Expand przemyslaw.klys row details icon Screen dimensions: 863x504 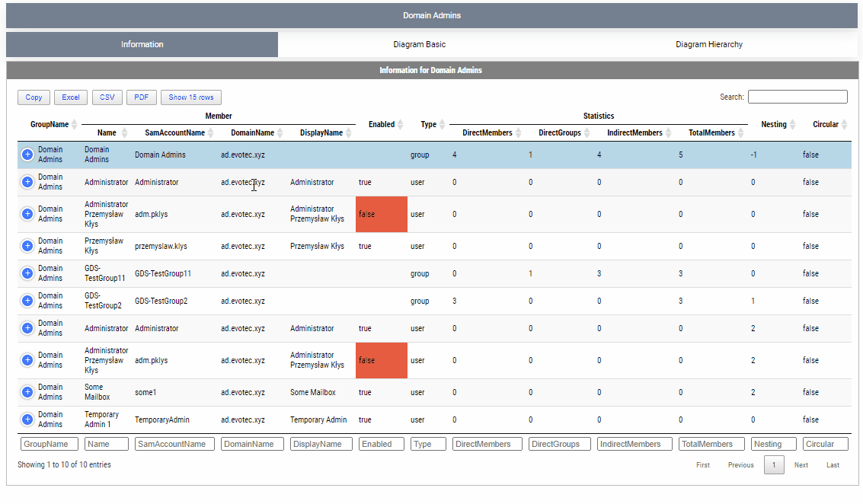click(x=27, y=246)
